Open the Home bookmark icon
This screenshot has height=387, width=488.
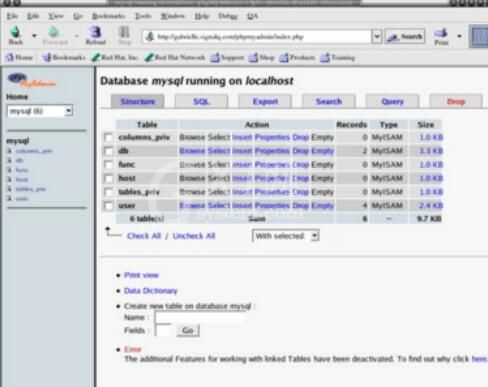click(10, 58)
